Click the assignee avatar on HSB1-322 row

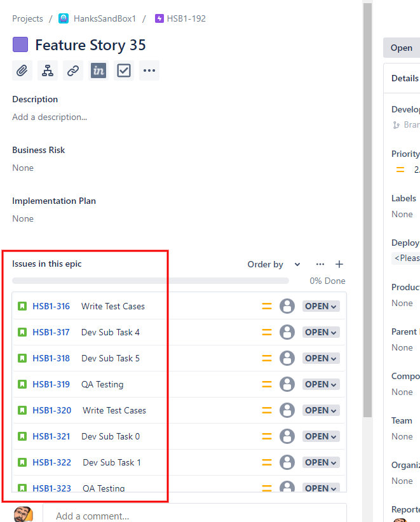pyautogui.click(x=287, y=462)
